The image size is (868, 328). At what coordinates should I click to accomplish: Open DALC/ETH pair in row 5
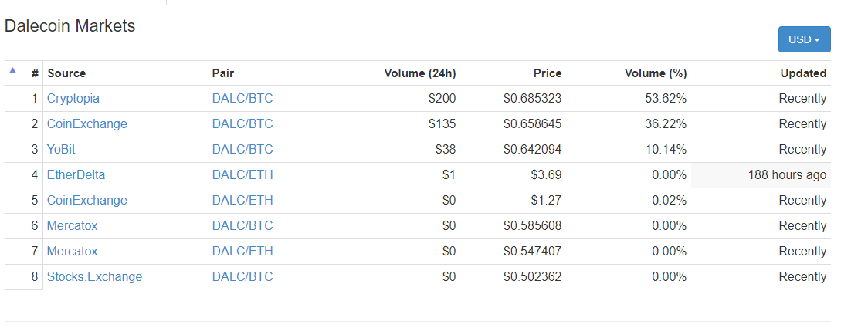pyautogui.click(x=242, y=200)
